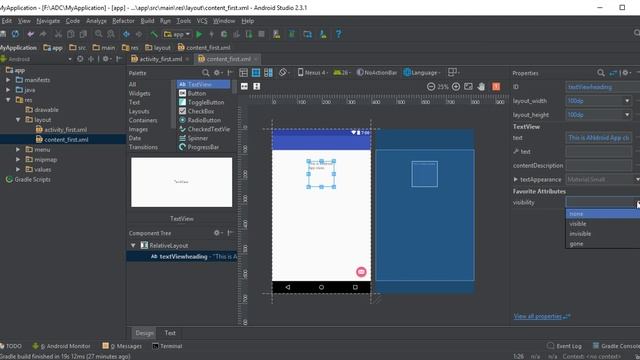Screen dimensions: 640x360
Task: Click the red warnings indicator icon
Action: coord(496,87)
